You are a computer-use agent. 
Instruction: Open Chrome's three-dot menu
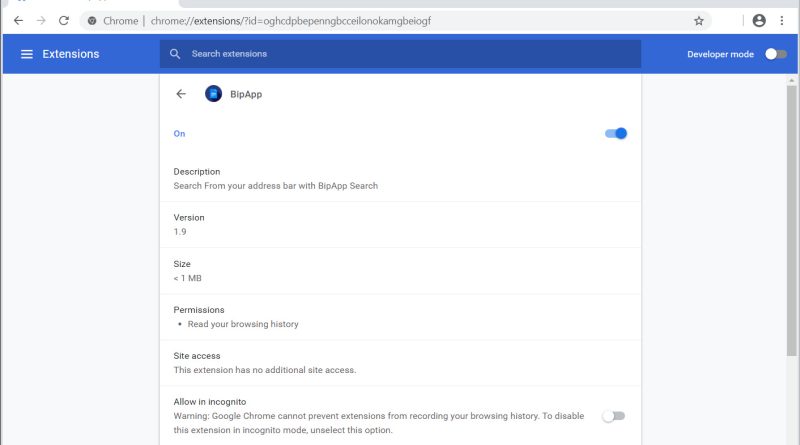[782, 20]
